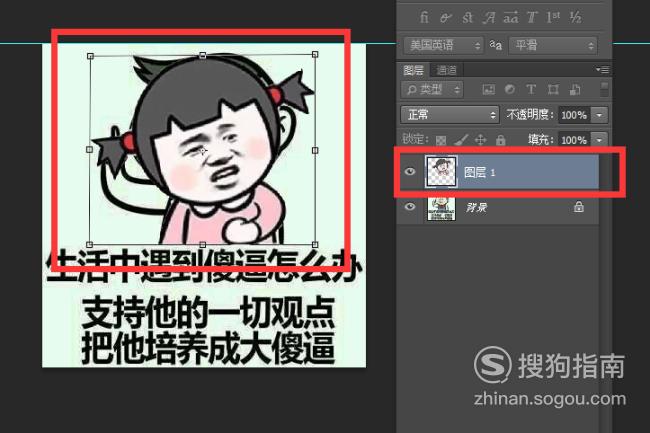This screenshot has width=650, height=433.
Task: Filter layers by shape layers icon
Action: tap(553, 90)
